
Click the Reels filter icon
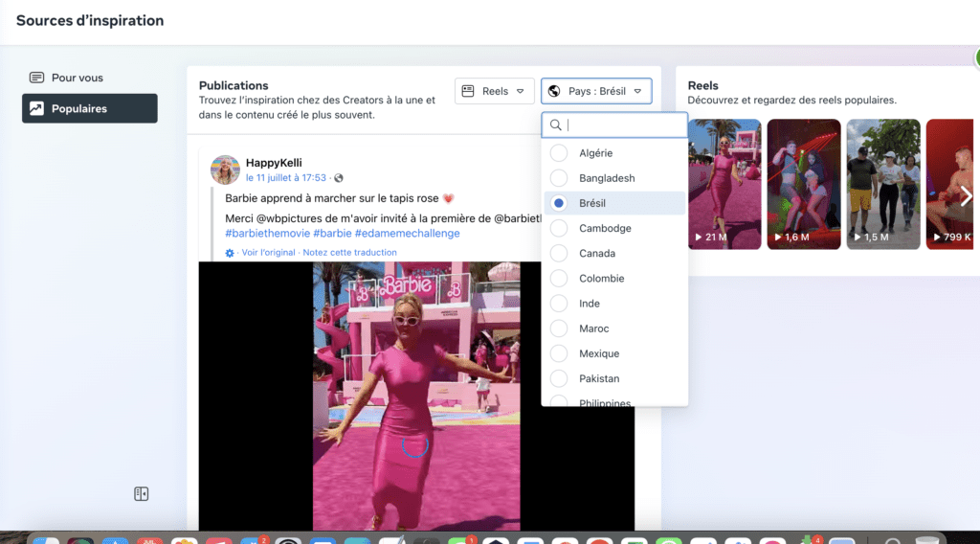pyautogui.click(x=468, y=91)
